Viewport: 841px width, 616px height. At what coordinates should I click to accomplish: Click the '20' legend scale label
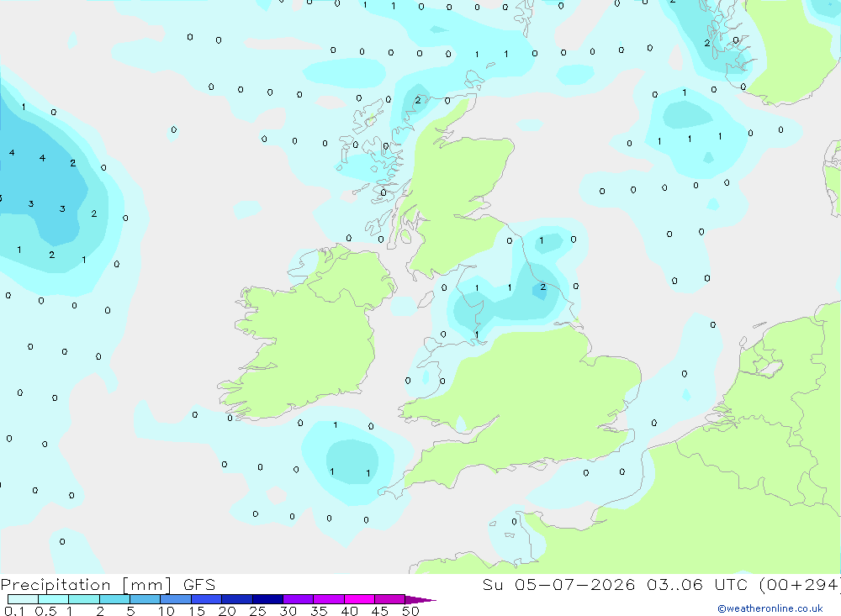(x=227, y=611)
